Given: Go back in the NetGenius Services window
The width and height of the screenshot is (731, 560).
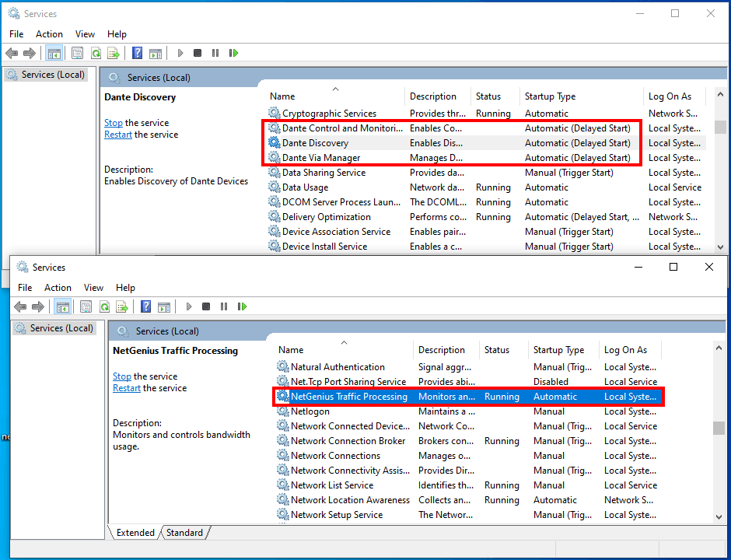Looking at the screenshot, I should [20, 306].
